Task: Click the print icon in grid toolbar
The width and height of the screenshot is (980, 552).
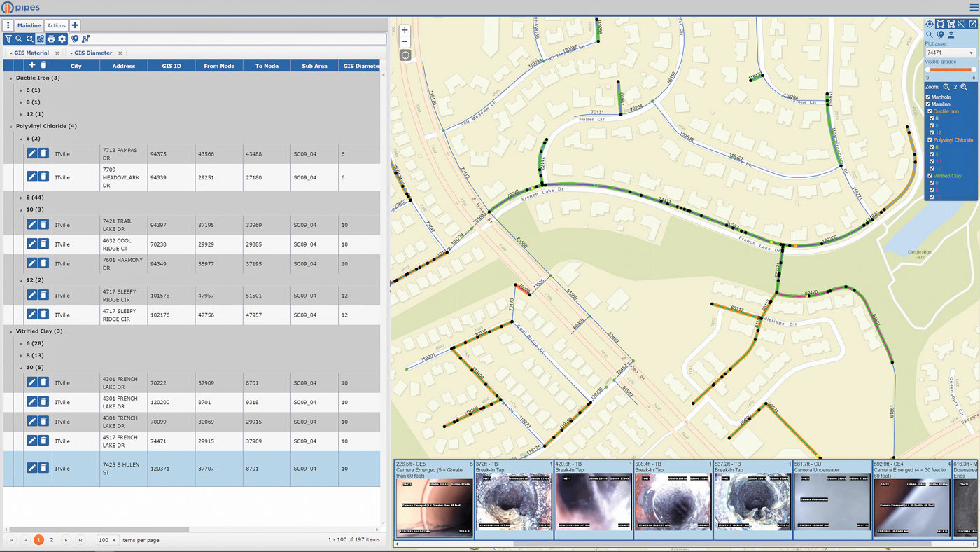Action: (51, 39)
